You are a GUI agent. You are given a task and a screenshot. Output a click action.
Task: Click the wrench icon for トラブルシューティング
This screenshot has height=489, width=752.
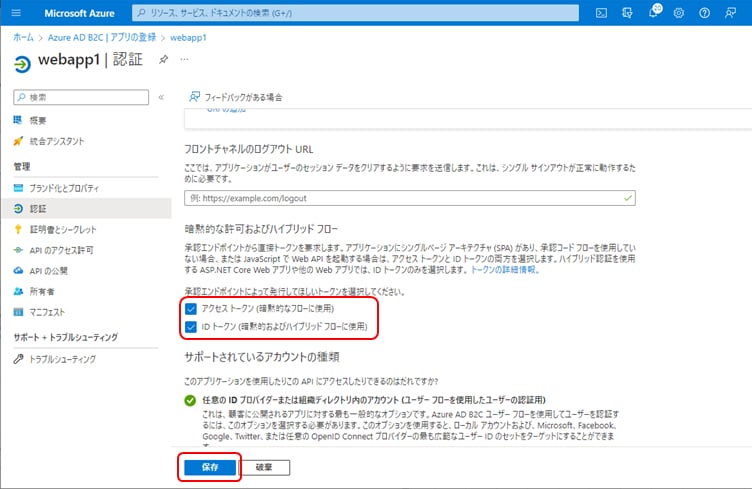[x=18, y=359]
